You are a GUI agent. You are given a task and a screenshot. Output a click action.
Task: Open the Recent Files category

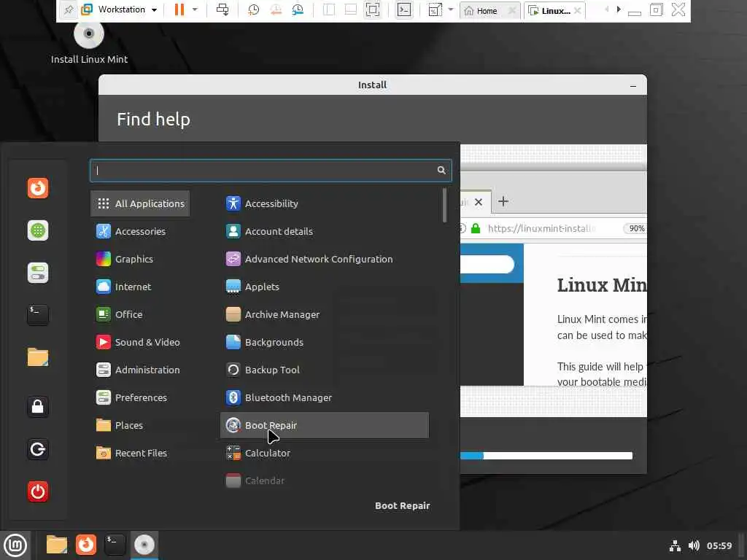click(x=140, y=453)
